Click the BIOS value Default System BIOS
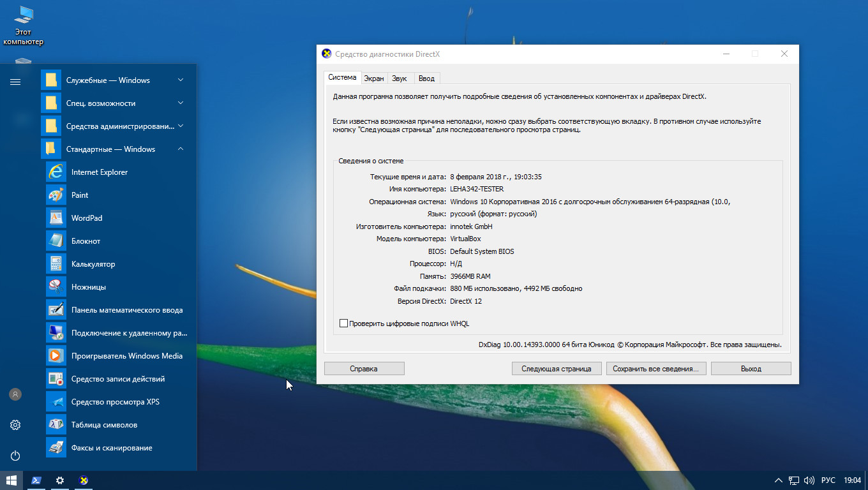Viewport: 868px width, 490px height. 482,251
